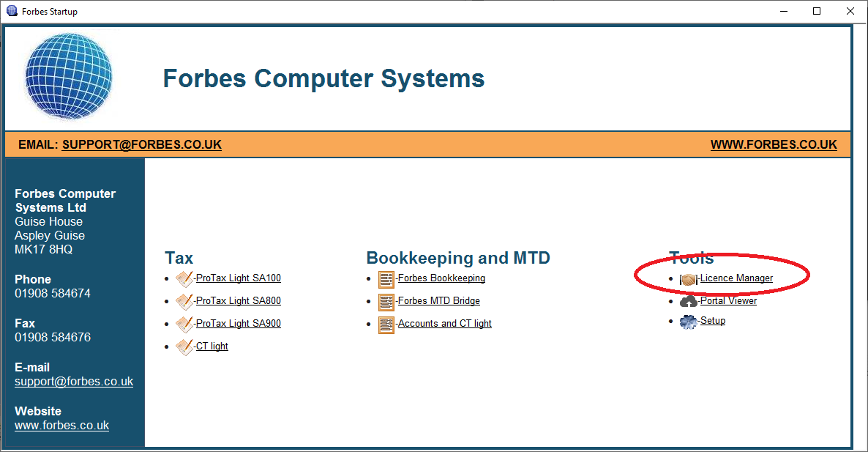Image resolution: width=868 pixels, height=452 pixels.
Task: Click the ProTax Light SA800 pencil icon
Action: coord(184,301)
